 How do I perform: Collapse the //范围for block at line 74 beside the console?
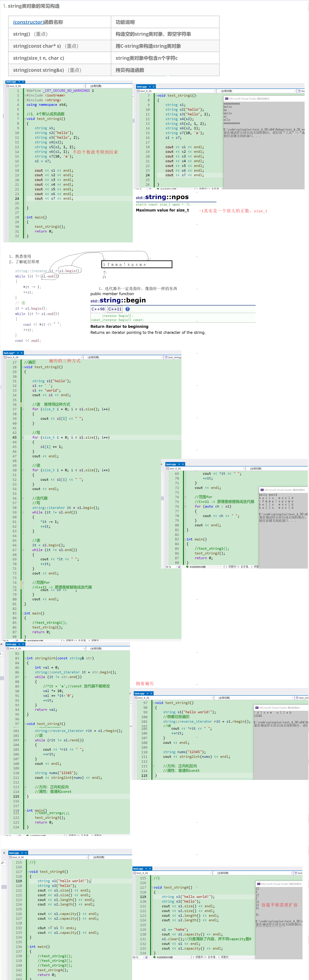[x=185, y=497]
